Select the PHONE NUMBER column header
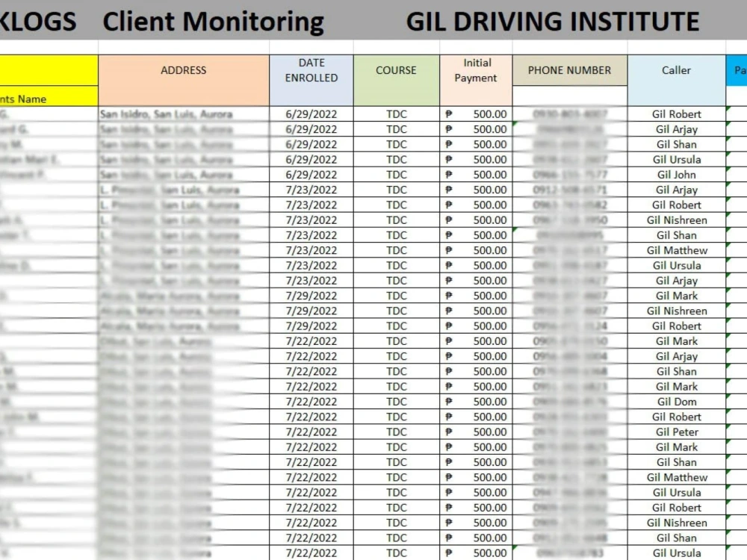Image resolution: width=747 pixels, height=560 pixels. [x=569, y=70]
